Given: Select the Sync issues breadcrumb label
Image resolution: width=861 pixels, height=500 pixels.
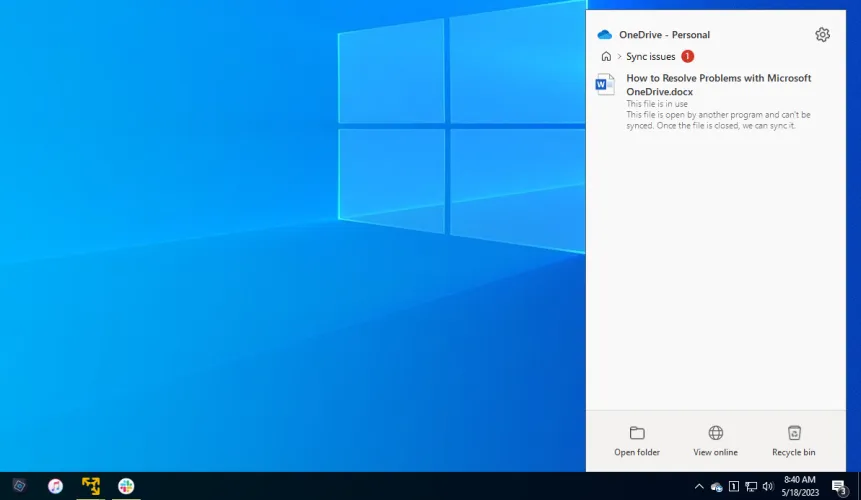Looking at the screenshot, I should 650,57.
